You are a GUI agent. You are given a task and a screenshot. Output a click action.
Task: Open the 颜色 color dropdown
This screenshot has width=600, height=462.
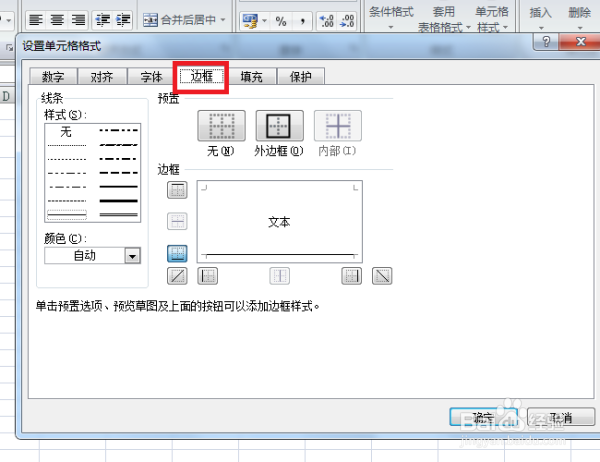click(x=132, y=256)
